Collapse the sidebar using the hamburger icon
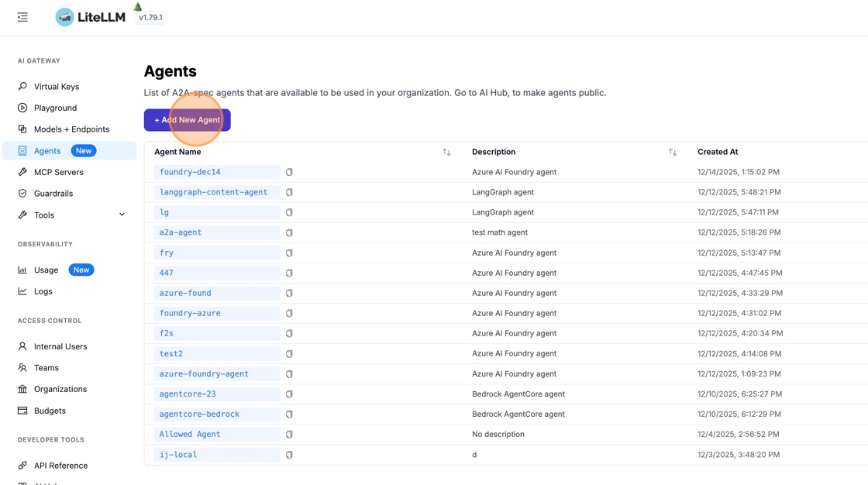The height and width of the screenshot is (485, 868). click(22, 17)
